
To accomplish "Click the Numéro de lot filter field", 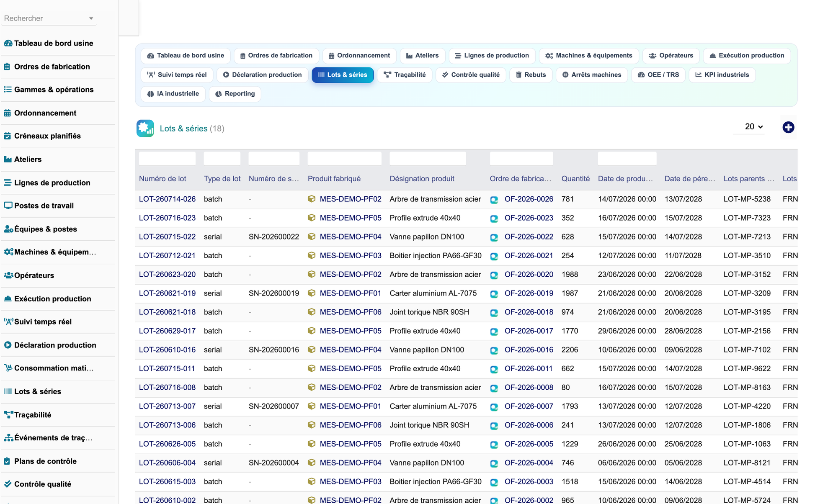I will pyautogui.click(x=167, y=159).
